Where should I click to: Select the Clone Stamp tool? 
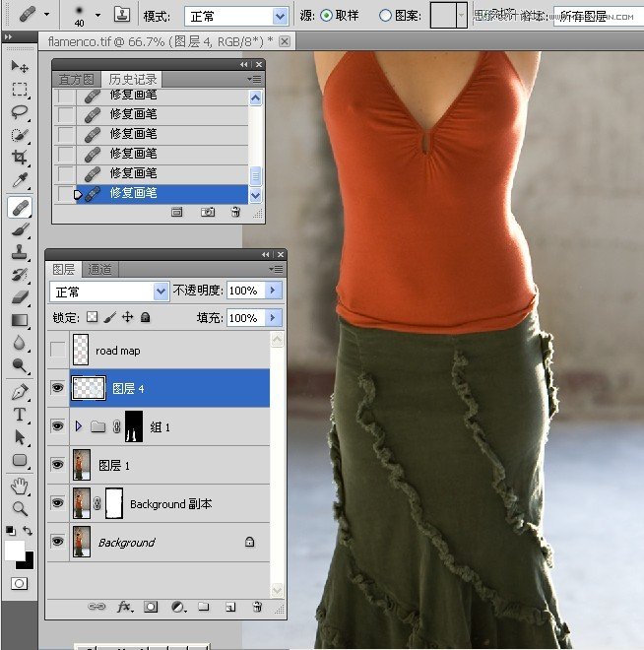coord(19,252)
